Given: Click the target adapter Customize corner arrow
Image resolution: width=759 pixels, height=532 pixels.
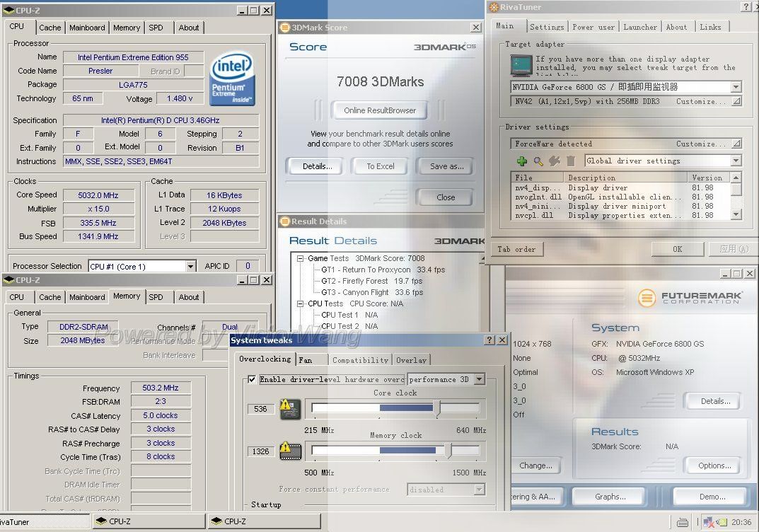Looking at the screenshot, I should [x=736, y=101].
